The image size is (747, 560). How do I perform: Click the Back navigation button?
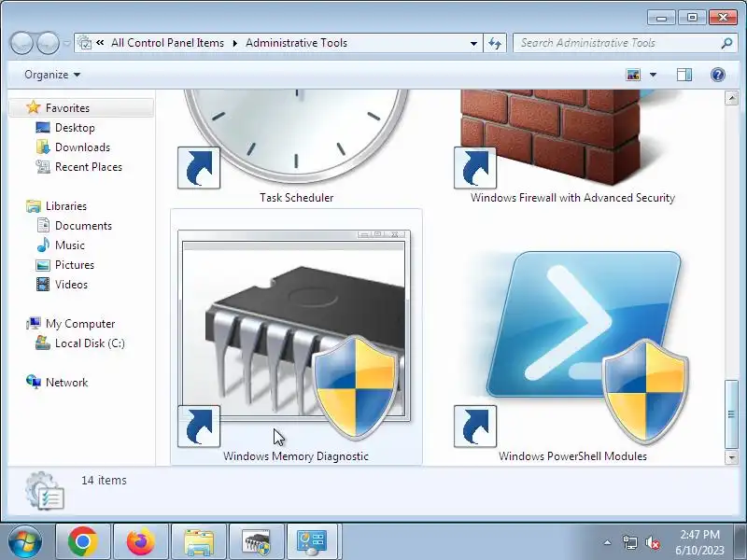tap(21, 43)
